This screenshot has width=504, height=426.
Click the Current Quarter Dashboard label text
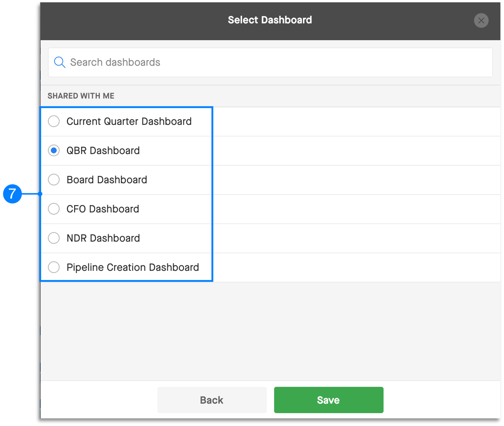(x=129, y=121)
